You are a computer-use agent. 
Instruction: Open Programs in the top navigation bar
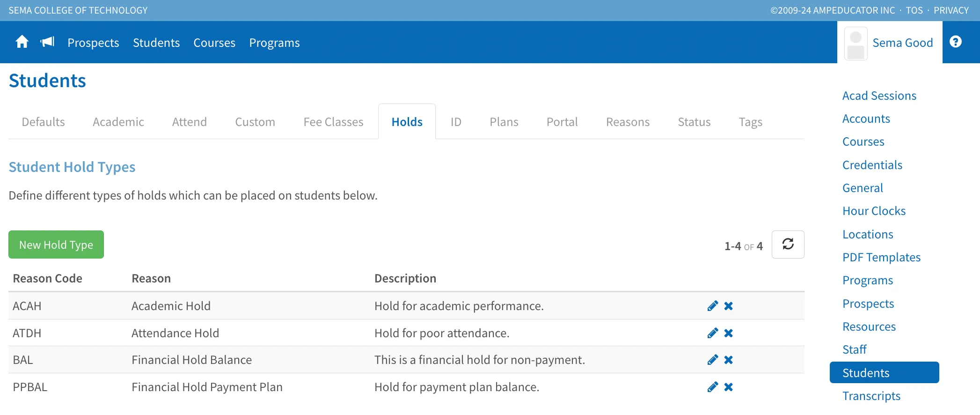274,43
